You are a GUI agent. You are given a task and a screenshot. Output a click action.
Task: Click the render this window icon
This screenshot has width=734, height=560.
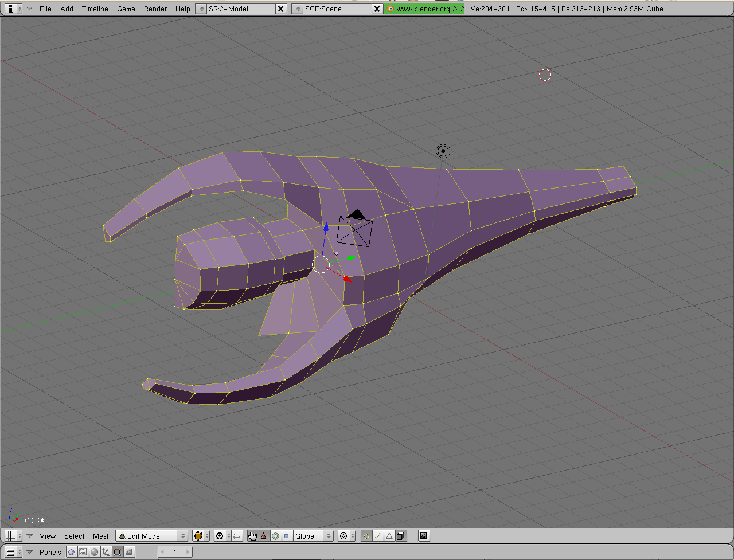coord(424,536)
